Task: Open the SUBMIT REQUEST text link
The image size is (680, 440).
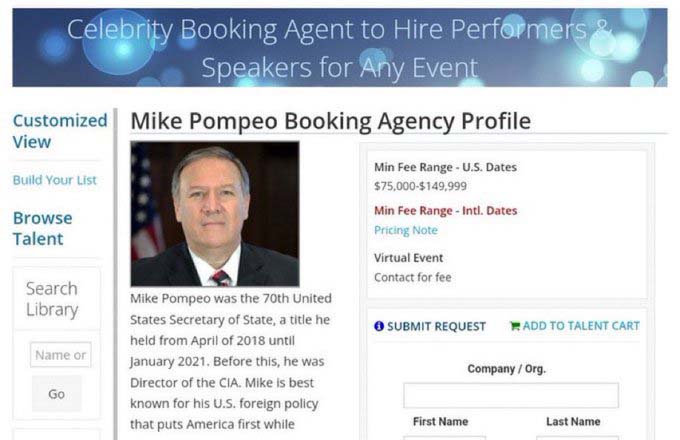Action: pyautogui.click(x=436, y=326)
